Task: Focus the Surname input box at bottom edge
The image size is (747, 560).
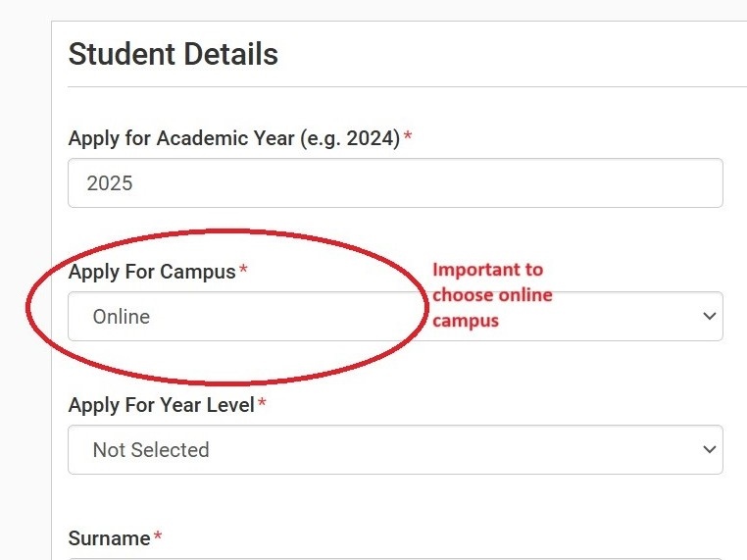Action: point(395,559)
